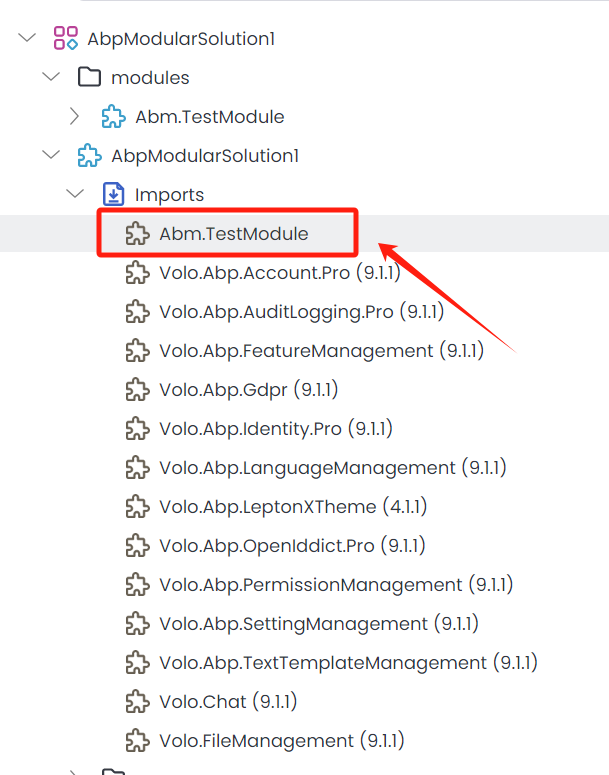Image resolution: width=609 pixels, height=775 pixels.
Task: Collapse the AbpModularSolution1 root solution node
Action: coord(27,39)
